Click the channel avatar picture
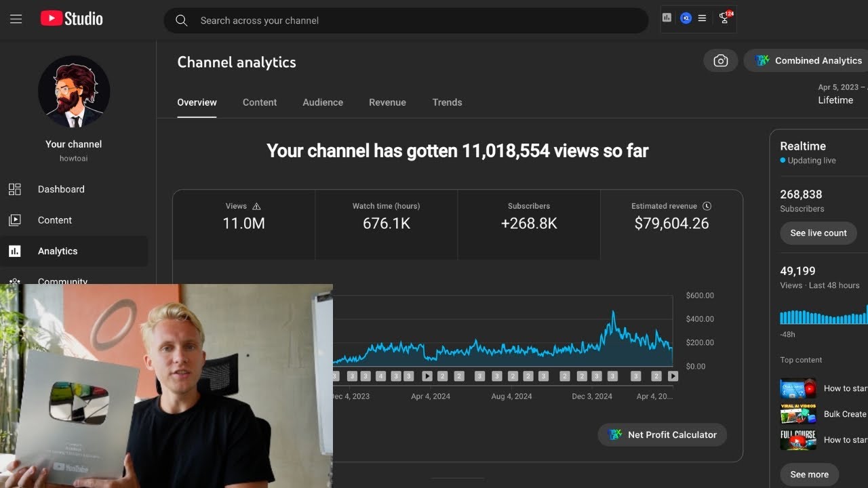This screenshot has width=868, height=488. [x=73, y=91]
